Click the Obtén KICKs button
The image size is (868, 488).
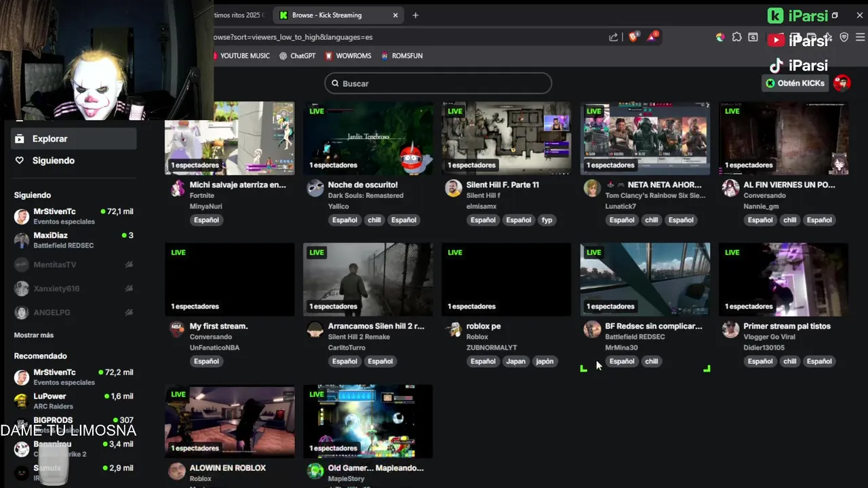coord(795,83)
